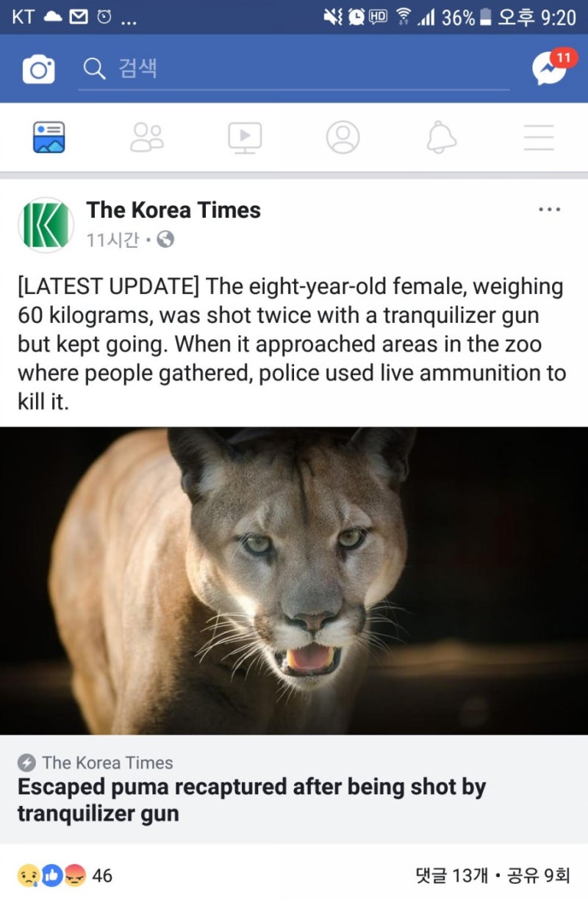Open The Korea Times profile logo
588x900 pixels.
tap(46, 224)
